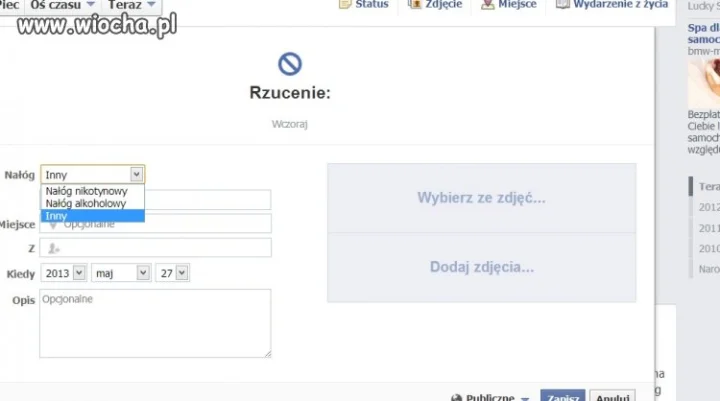Click the Miejsce pin icon
The width and height of the screenshot is (720, 401).
click(x=487, y=4)
